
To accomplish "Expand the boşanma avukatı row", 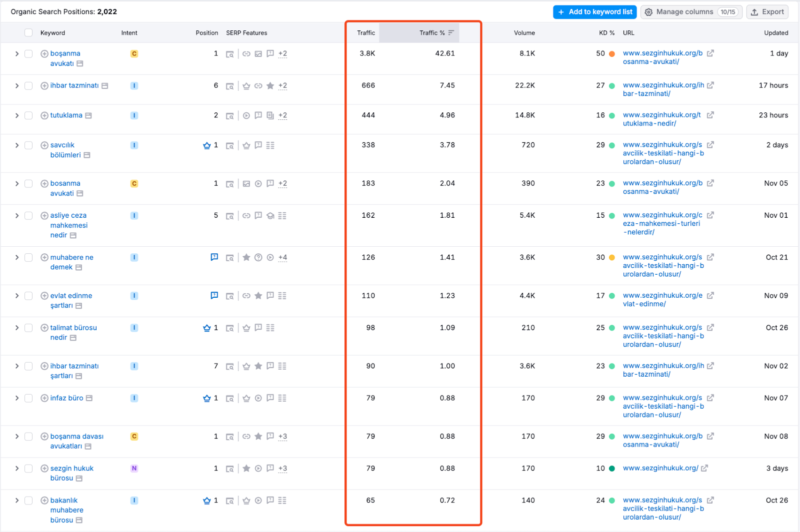I will click(16, 53).
